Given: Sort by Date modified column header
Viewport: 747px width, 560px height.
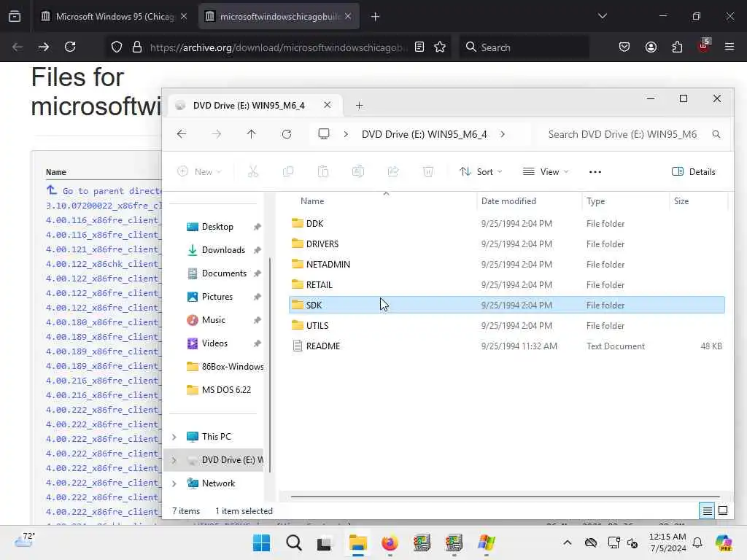Looking at the screenshot, I should (x=529, y=201).
